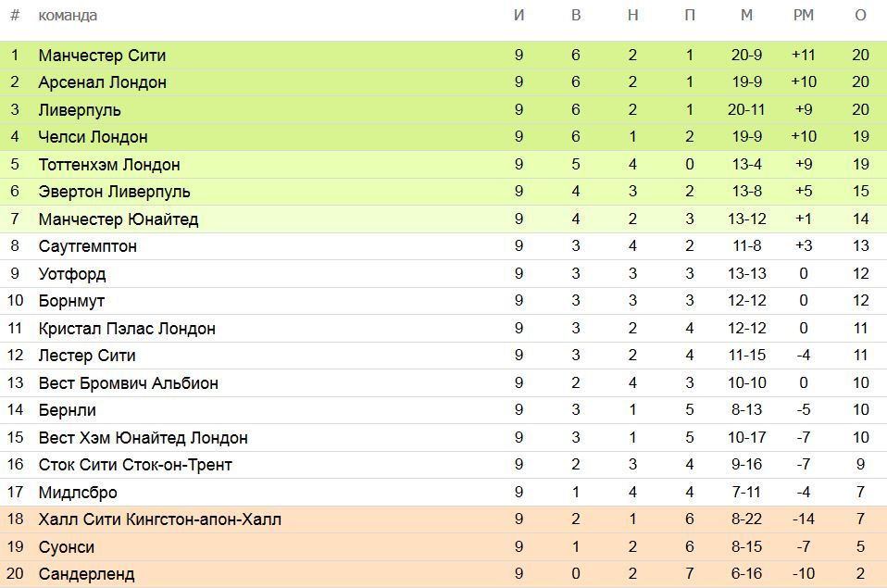Select Уотфорд in the standings
Viewport: 887px width, 588px height.
coord(72,274)
